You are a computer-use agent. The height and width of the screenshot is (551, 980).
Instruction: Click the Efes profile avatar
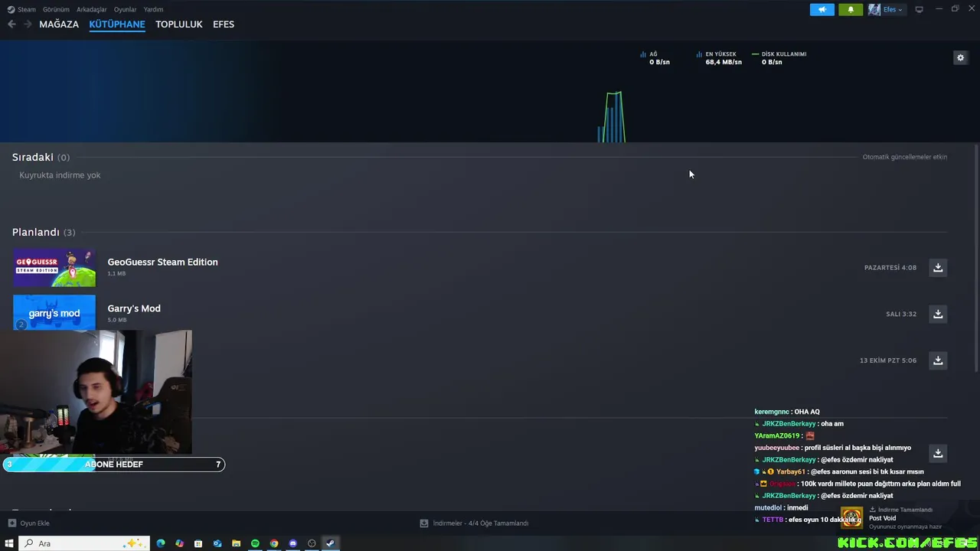pyautogui.click(x=874, y=9)
